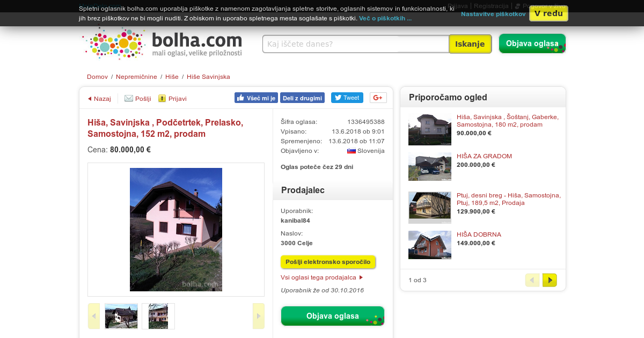Click the Pošlji envelope icon

point(129,98)
